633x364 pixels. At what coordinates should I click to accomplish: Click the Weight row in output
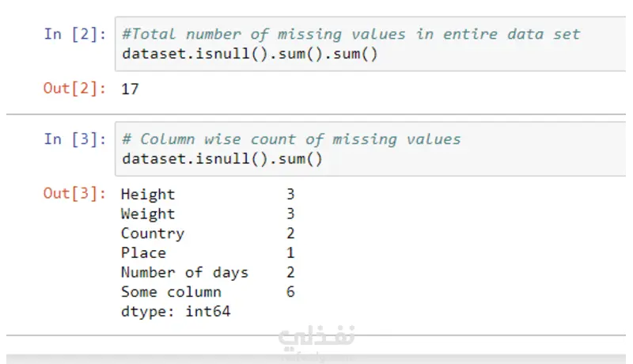pyautogui.click(x=208, y=214)
